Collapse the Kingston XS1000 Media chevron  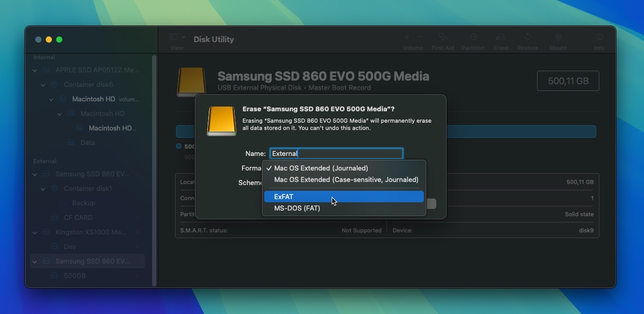click(x=35, y=232)
